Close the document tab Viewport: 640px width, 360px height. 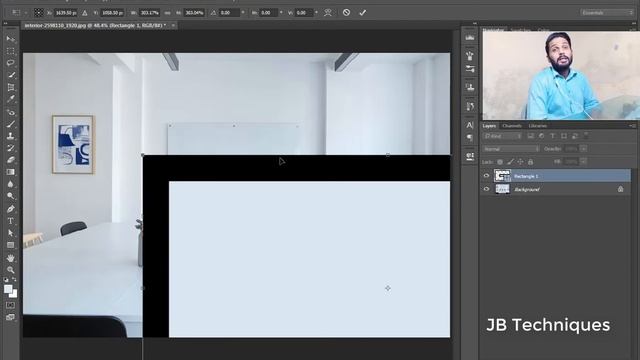(x=173, y=25)
